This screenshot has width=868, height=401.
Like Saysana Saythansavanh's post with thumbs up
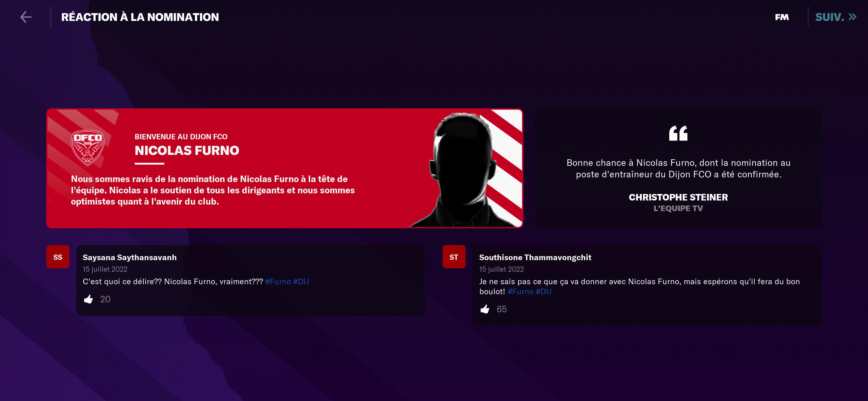pos(88,299)
